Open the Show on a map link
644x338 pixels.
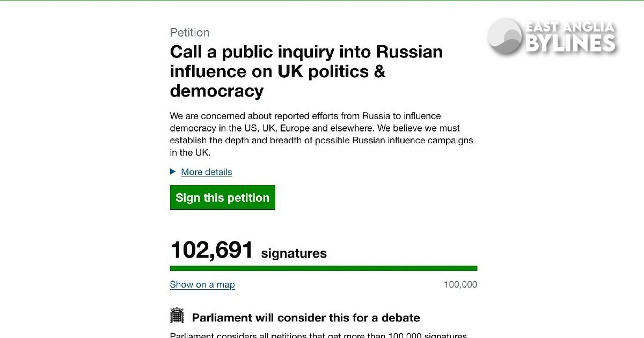[x=202, y=285]
